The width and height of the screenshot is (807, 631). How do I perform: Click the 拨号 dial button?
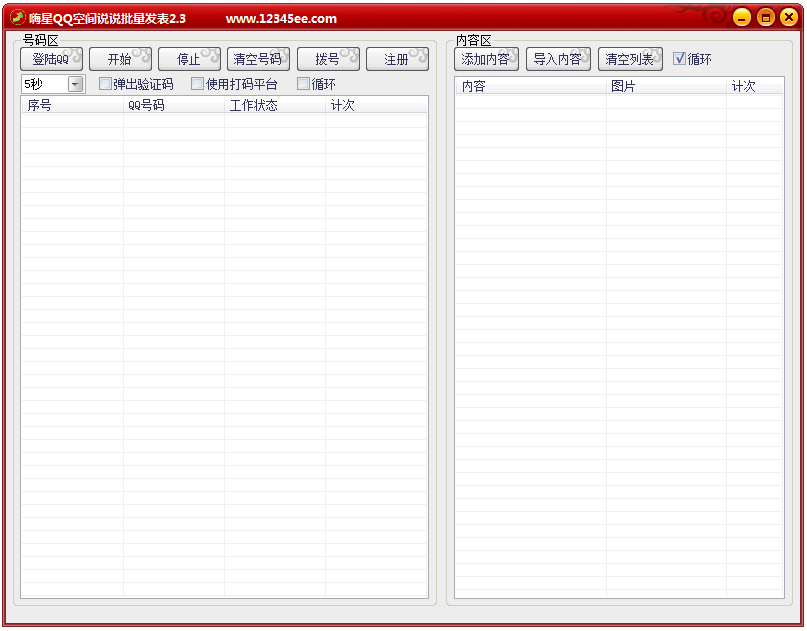(x=328, y=59)
